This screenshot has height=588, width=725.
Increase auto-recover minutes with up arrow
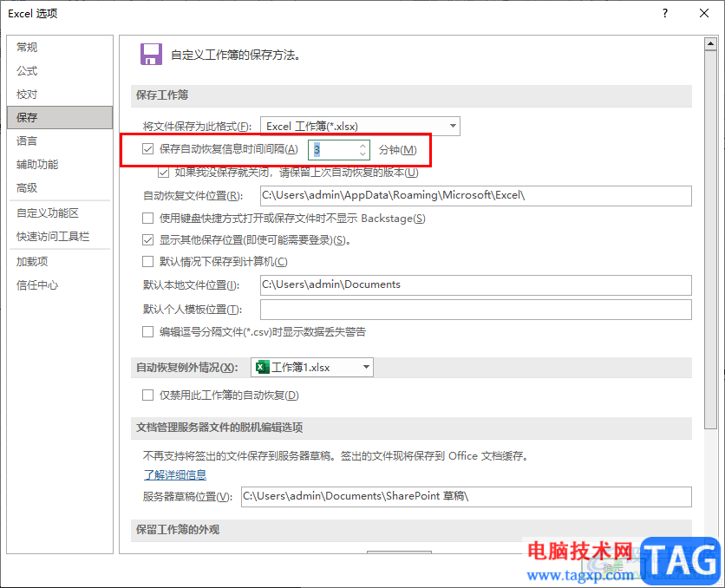pyautogui.click(x=362, y=146)
